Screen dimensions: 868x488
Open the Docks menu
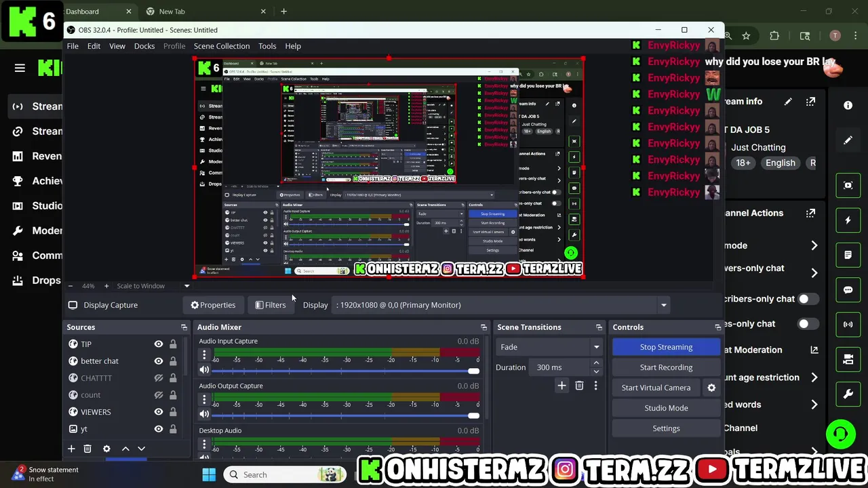[x=144, y=46]
